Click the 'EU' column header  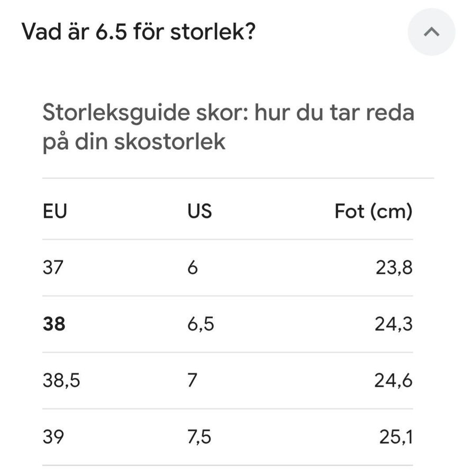coord(55,211)
